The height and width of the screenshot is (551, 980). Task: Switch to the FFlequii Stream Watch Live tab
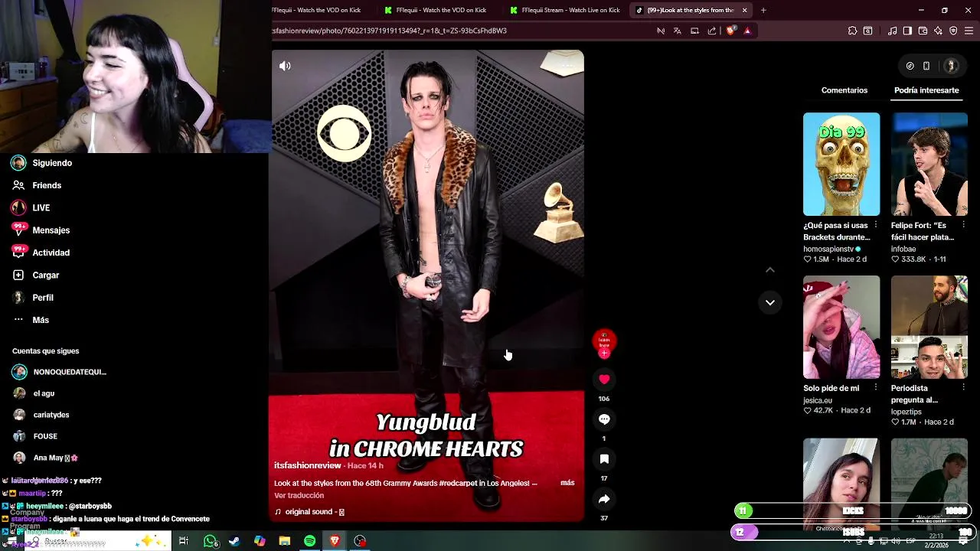click(x=565, y=10)
